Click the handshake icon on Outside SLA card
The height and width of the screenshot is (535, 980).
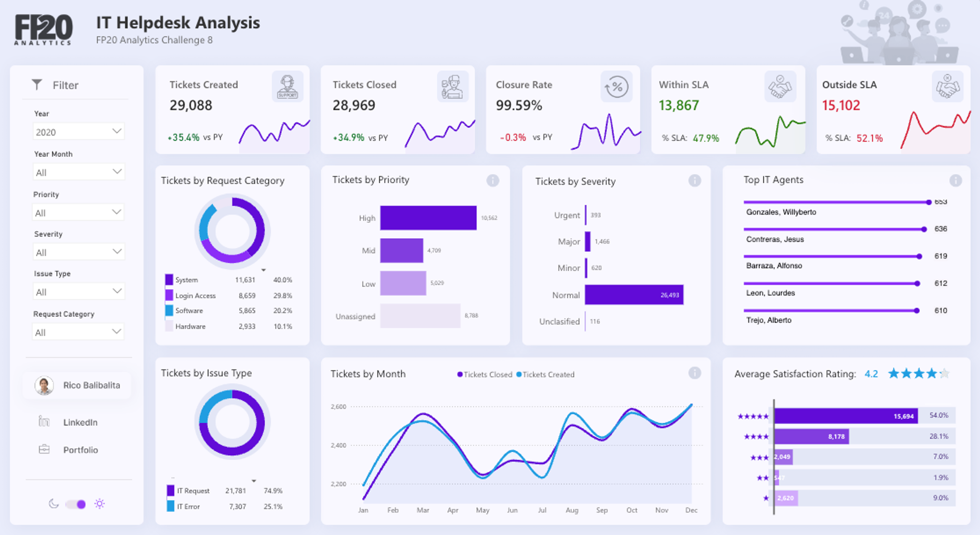pyautogui.click(x=948, y=86)
